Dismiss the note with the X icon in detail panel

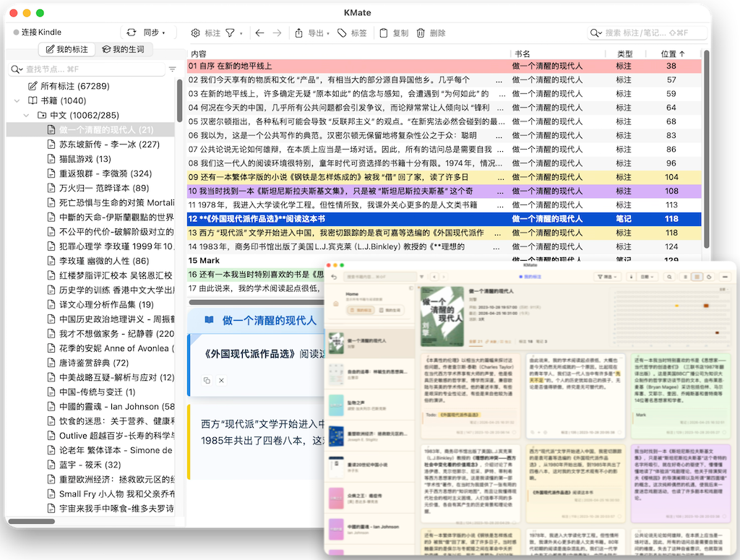221,380
